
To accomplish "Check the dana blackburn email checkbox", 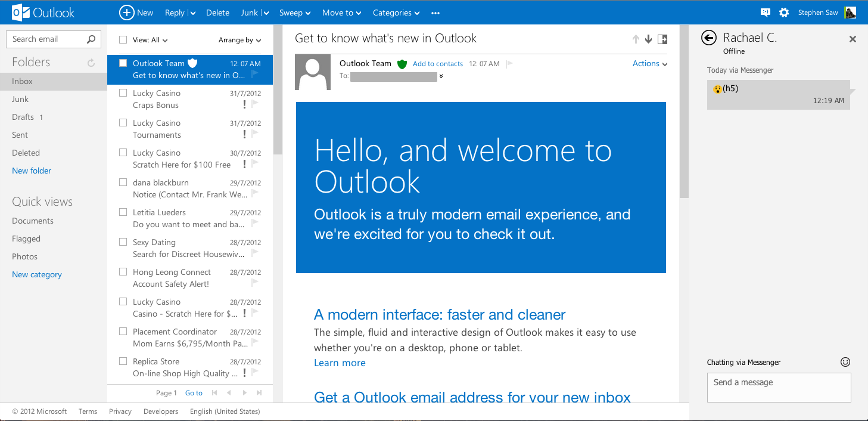I will tap(123, 182).
